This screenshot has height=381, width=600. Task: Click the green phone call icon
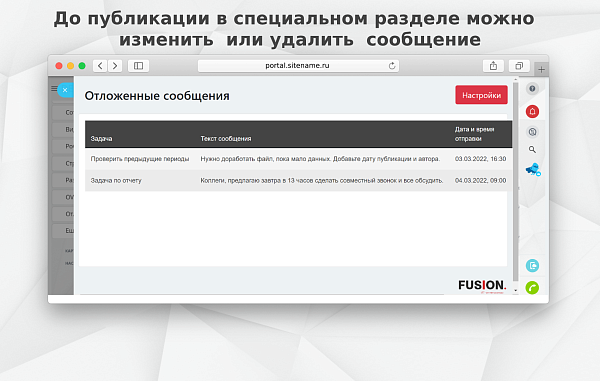tap(532, 287)
